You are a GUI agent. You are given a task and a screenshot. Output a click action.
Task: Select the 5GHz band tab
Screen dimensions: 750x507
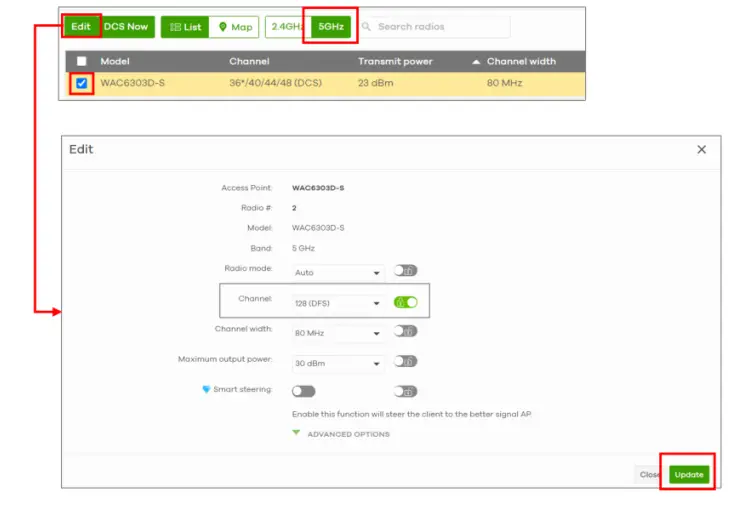click(x=331, y=27)
